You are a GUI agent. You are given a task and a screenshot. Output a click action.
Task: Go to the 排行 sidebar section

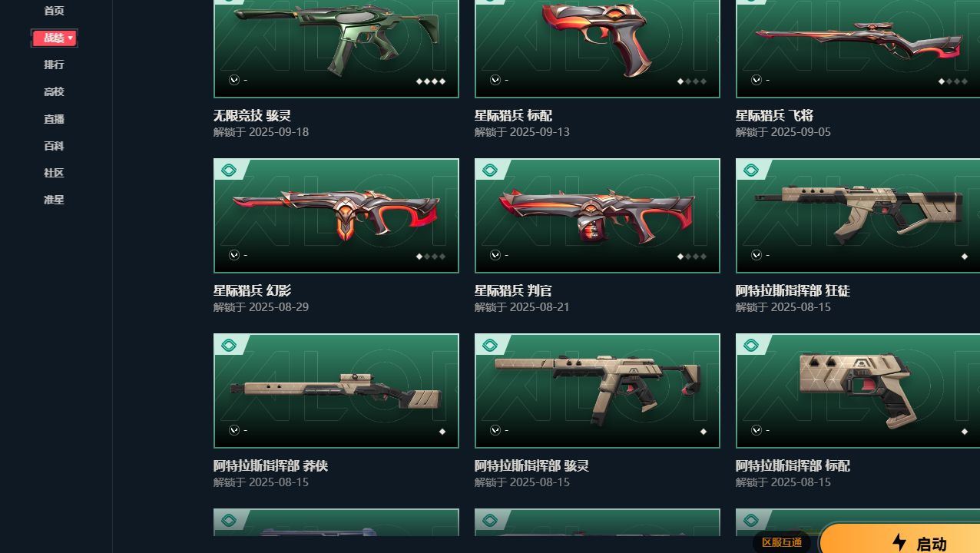pyautogui.click(x=54, y=65)
